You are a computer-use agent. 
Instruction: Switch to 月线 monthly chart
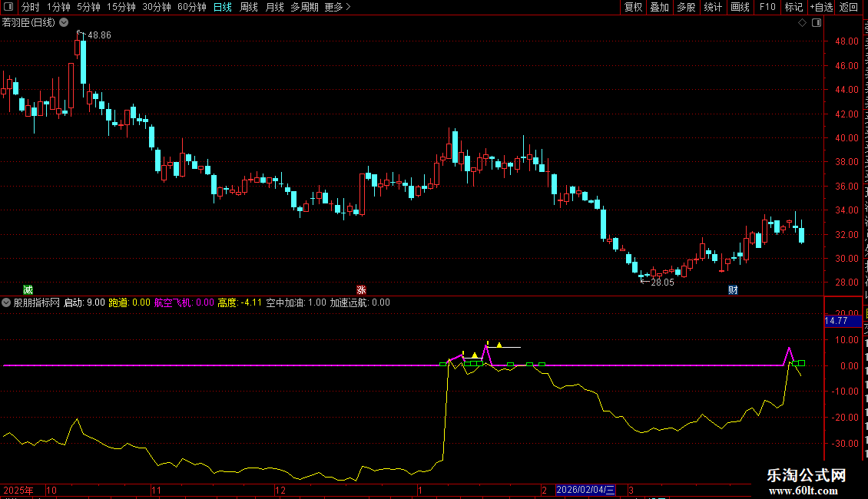[274, 7]
